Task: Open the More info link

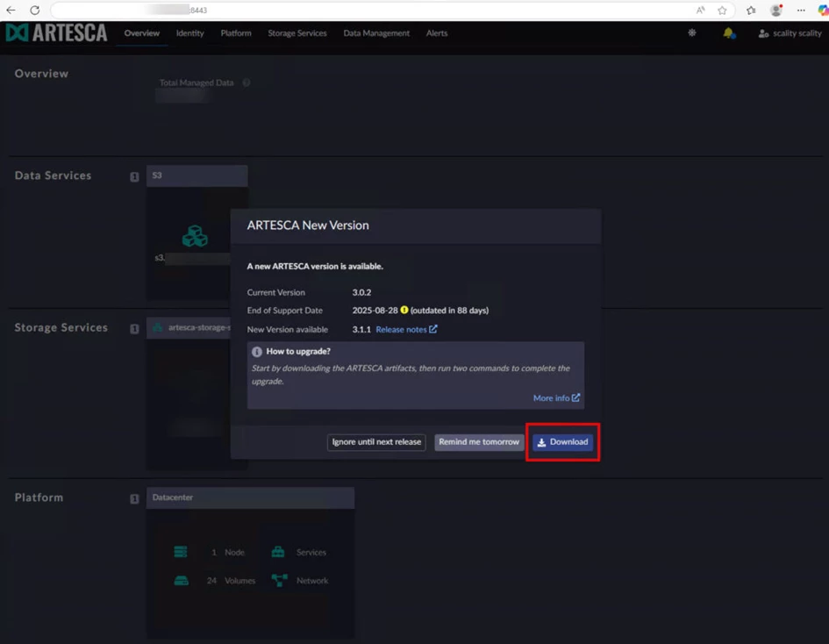Action: pyautogui.click(x=556, y=398)
